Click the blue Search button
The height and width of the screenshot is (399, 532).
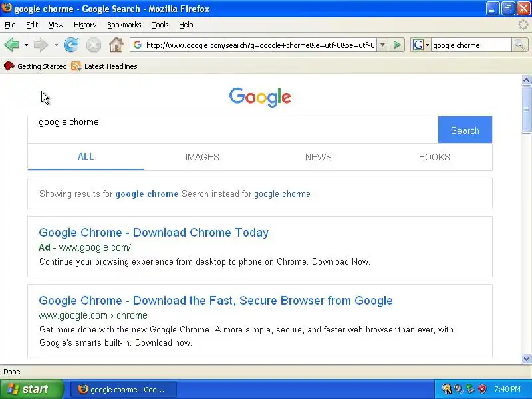(465, 130)
